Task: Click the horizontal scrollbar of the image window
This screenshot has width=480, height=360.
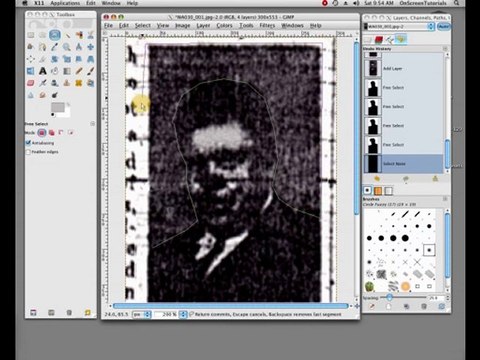Action: tap(231, 306)
